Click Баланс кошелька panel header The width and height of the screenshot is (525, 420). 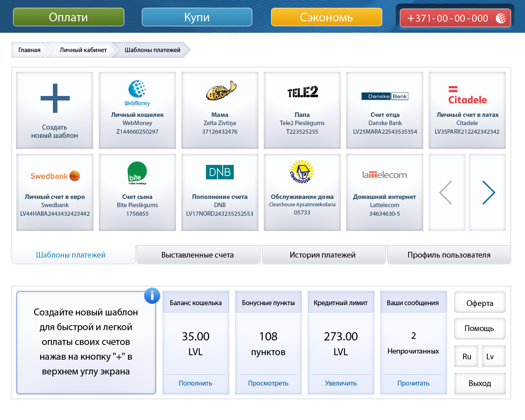pos(196,303)
